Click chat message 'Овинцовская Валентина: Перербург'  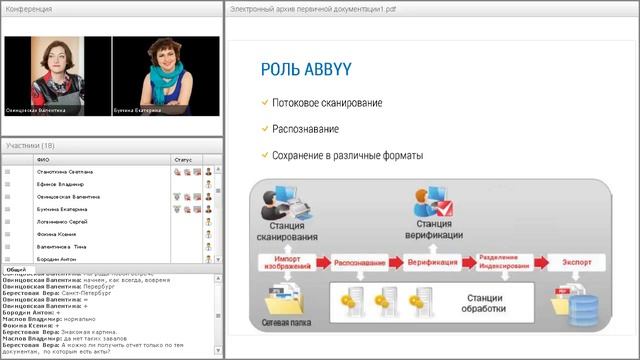[x=59, y=287]
